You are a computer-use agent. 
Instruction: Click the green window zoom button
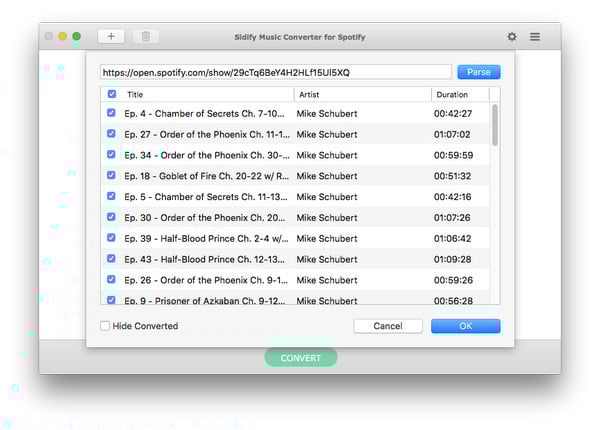77,36
